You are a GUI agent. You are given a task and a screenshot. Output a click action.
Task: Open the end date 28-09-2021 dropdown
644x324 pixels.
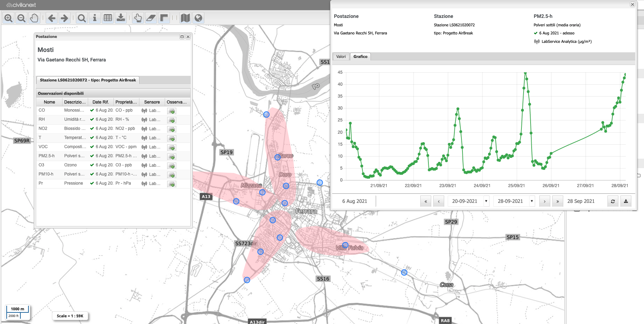click(x=532, y=201)
